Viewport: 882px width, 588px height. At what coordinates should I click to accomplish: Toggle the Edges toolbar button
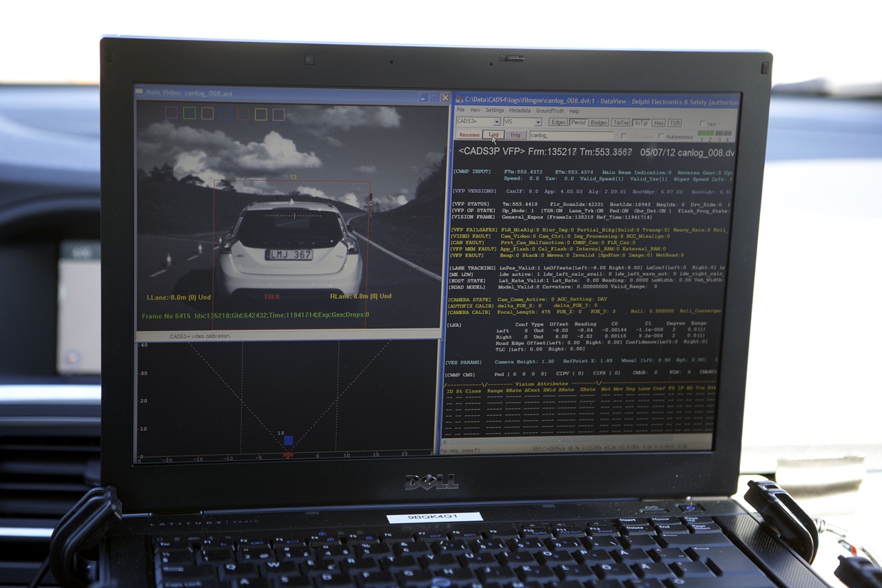click(558, 123)
